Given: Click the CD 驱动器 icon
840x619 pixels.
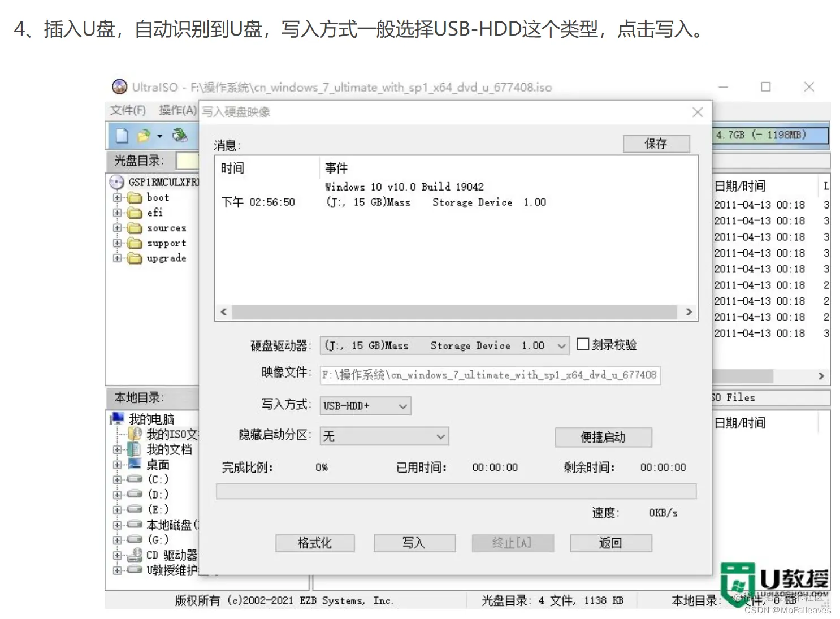Looking at the screenshot, I should [x=135, y=555].
